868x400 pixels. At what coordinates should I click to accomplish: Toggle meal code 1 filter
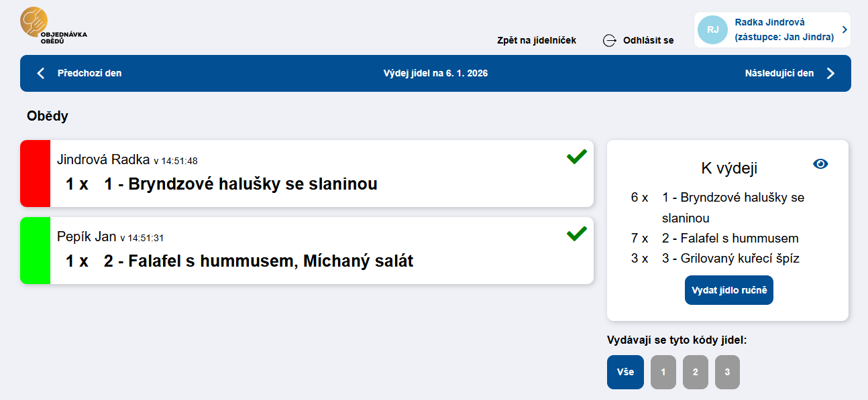663,373
